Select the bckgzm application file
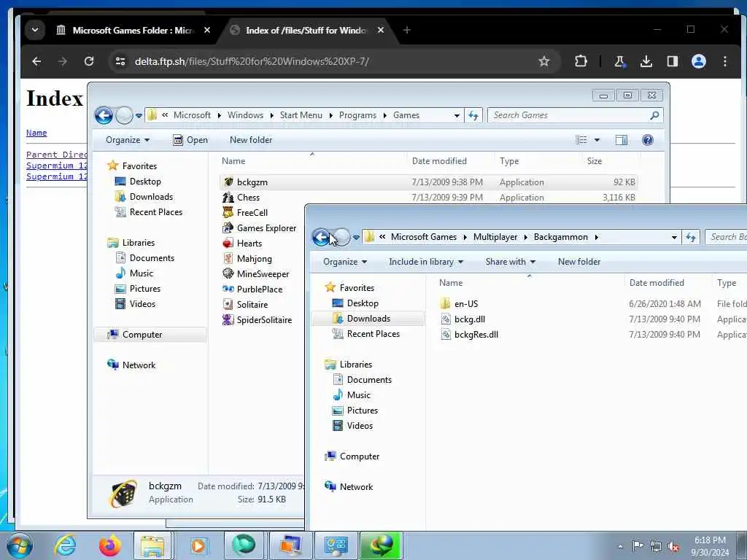 pos(428,182)
